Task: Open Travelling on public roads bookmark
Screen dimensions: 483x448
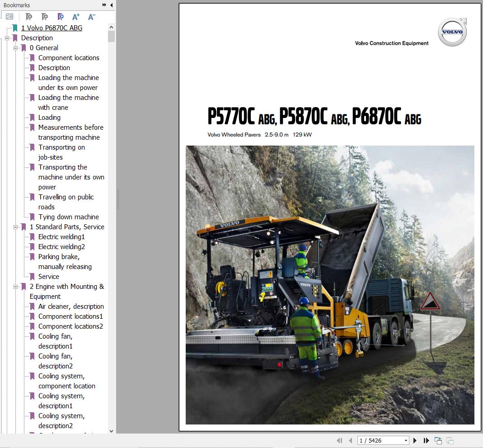Action: click(66, 202)
